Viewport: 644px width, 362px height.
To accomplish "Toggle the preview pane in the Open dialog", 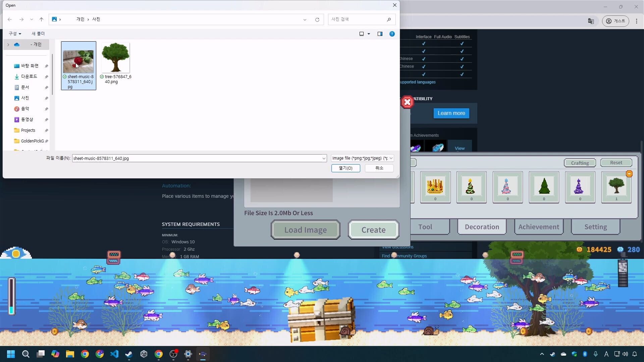I will pos(380,34).
